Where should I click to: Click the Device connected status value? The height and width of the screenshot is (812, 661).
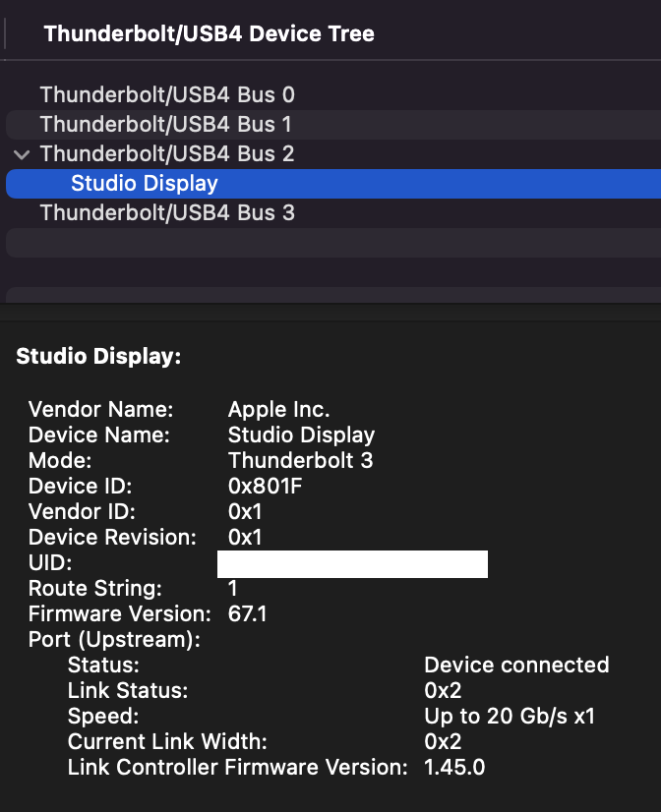click(516, 666)
